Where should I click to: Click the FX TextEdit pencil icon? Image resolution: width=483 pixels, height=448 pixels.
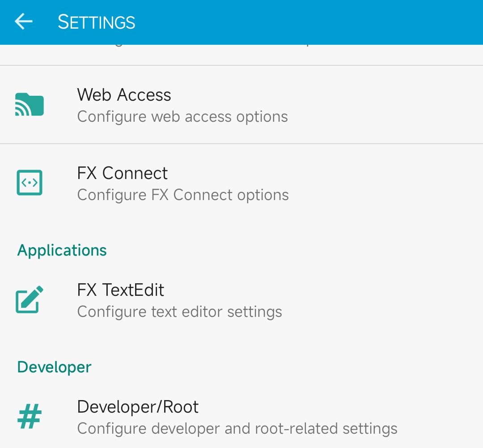click(x=30, y=299)
